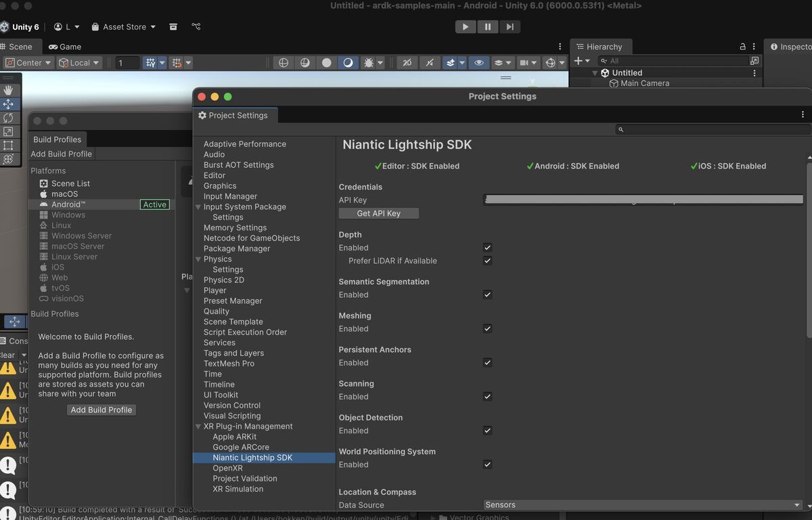The image size is (812, 520).
Task: Toggle scene audio mute icon
Action: coord(430,62)
